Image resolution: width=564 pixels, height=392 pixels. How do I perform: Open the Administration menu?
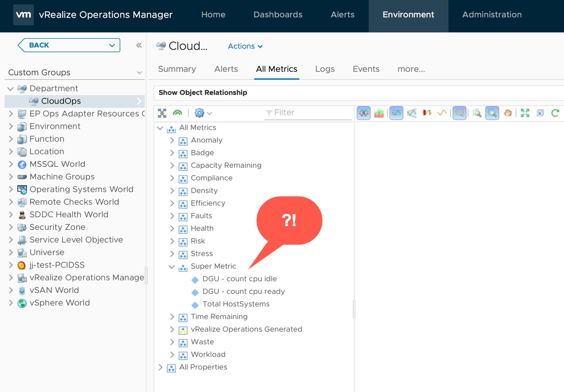click(x=492, y=15)
